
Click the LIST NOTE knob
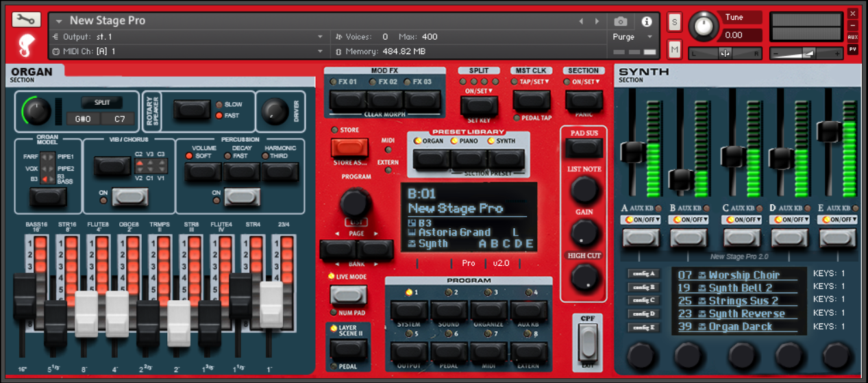coord(584,189)
